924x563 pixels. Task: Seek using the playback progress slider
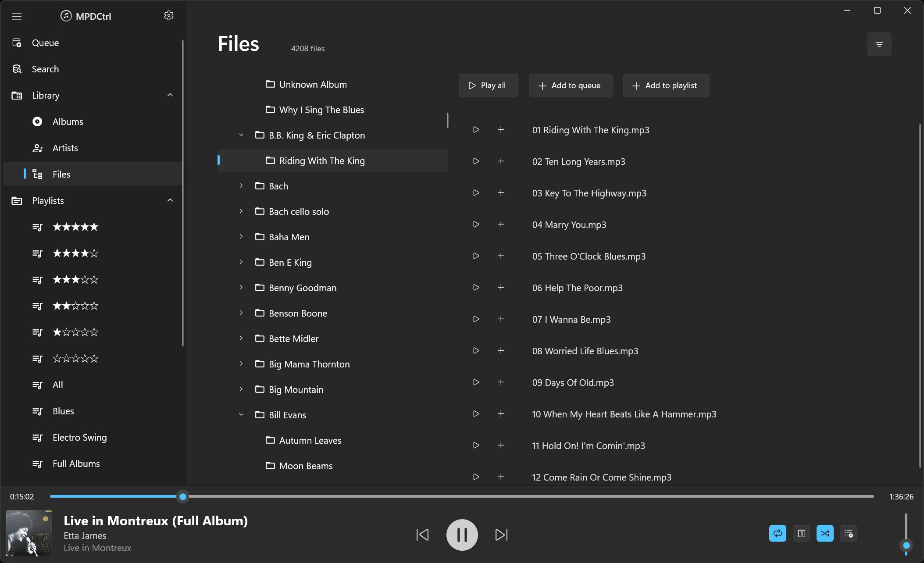[x=462, y=497]
